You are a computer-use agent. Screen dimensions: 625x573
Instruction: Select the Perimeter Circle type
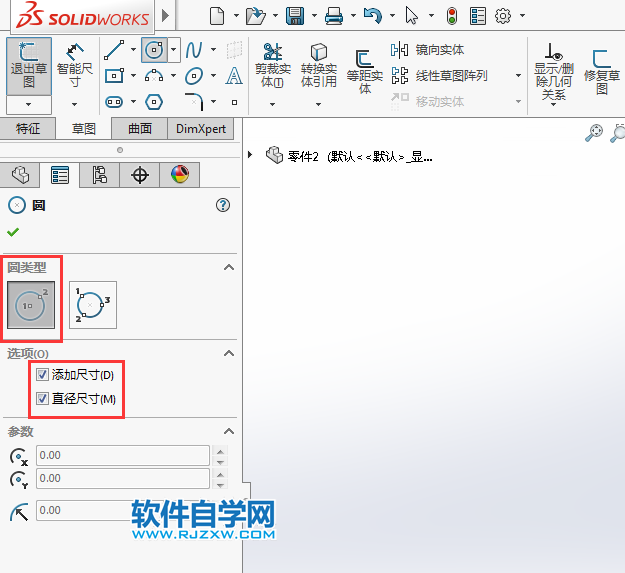click(93, 305)
